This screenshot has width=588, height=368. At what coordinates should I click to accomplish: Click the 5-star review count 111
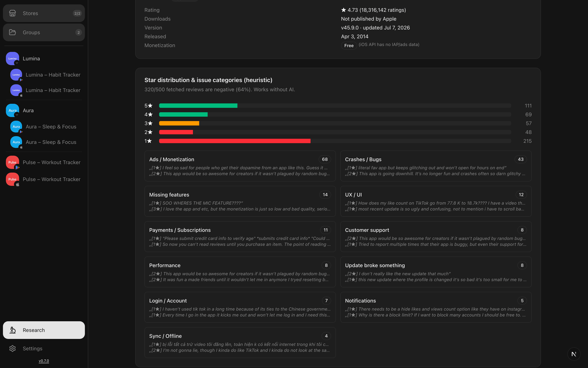(528, 106)
